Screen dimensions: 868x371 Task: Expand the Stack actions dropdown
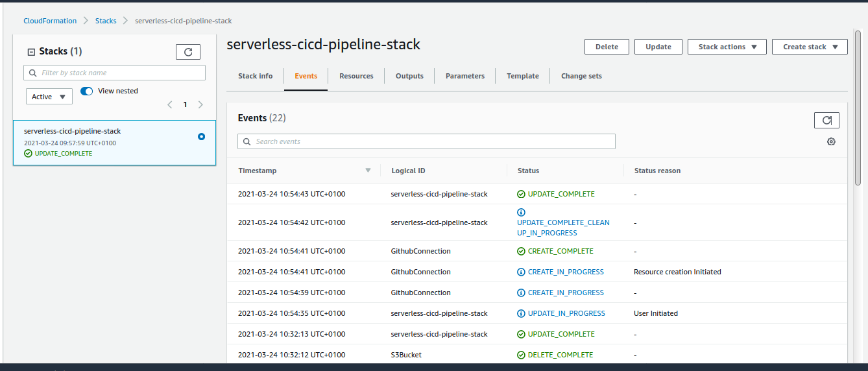pyautogui.click(x=727, y=47)
